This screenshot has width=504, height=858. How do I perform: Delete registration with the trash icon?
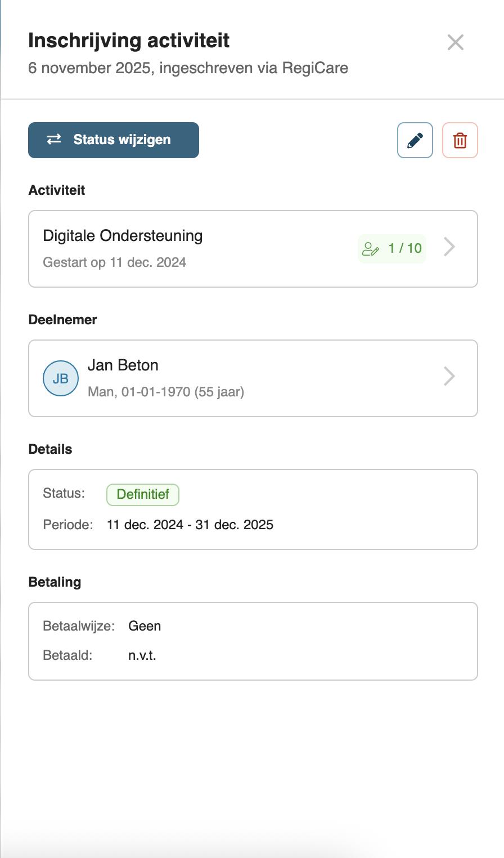coord(460,140)
